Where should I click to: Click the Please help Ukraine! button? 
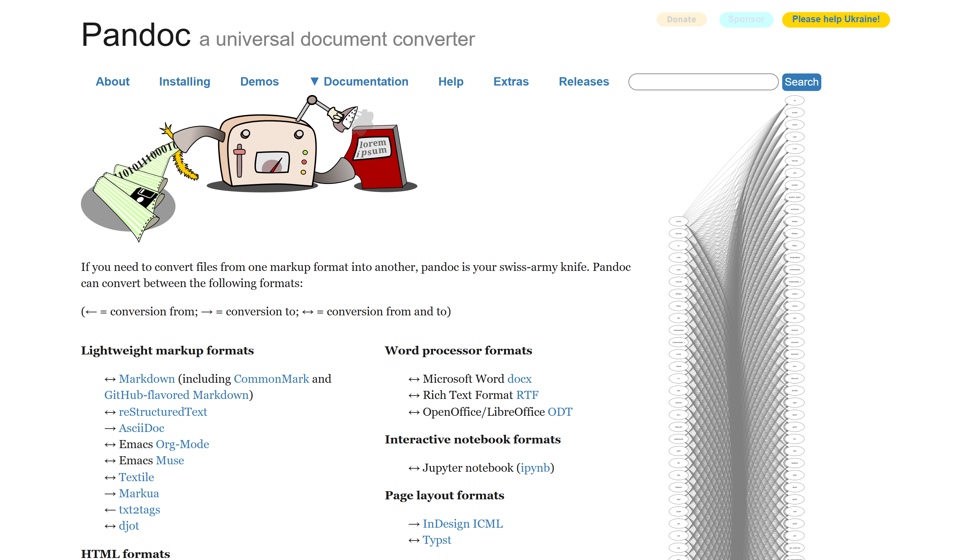(836, 19)
